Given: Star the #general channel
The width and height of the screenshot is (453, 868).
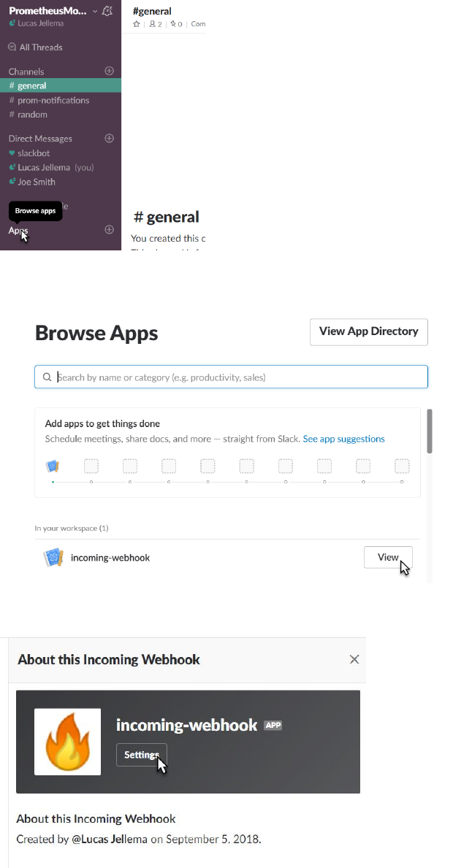Looking at the screenshot, I should pos(137,24).
